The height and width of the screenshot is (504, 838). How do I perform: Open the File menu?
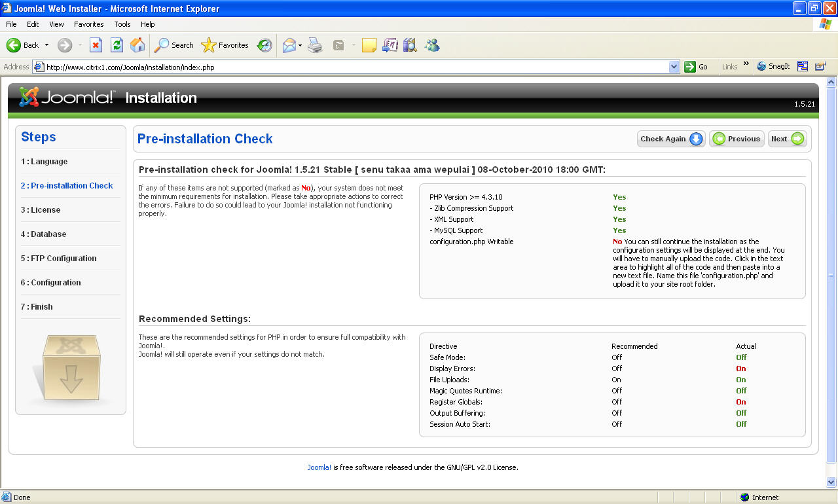[11, 24]
